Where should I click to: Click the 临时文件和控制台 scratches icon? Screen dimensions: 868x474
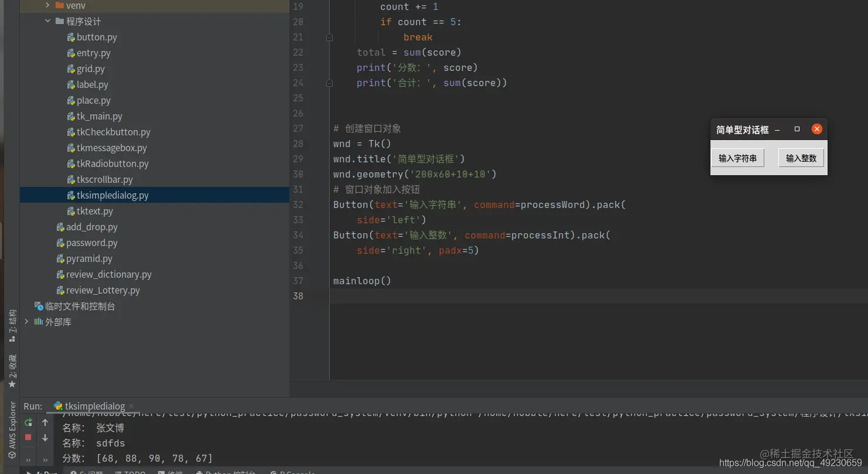coord(39,306)
